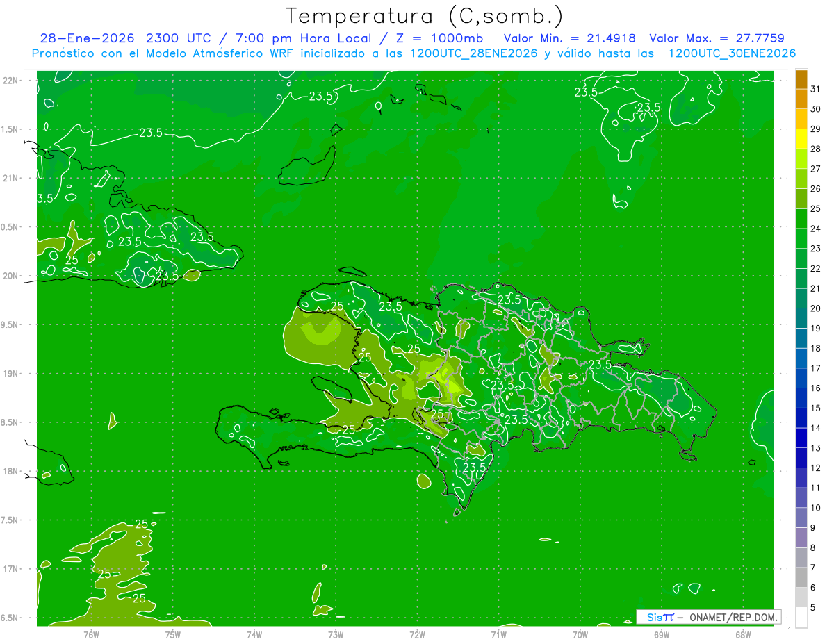Viewport: 834px width, 644px height.
Task: Click the '73W' longitude axis label
Action: tap(336, 634)
